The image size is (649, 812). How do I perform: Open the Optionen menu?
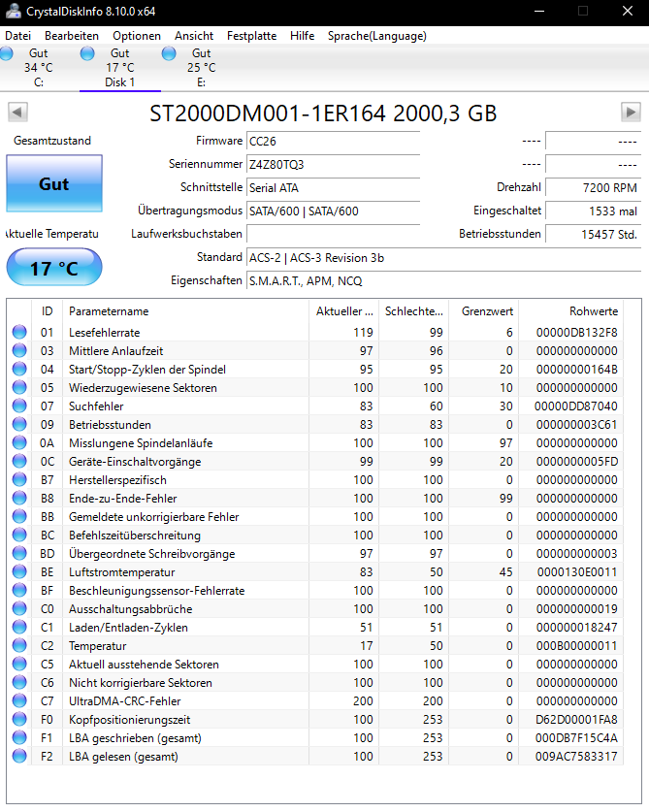[x=137, y=36]
